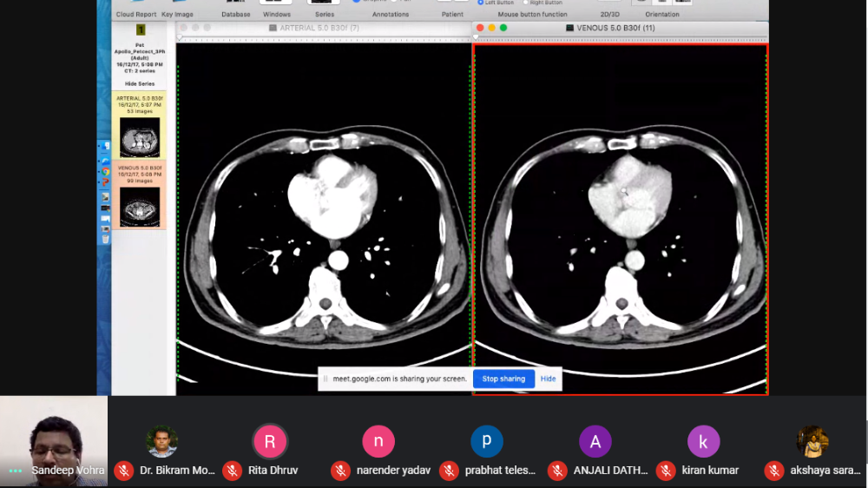This screenshot has width=868, height=488.
Task: Close the VENOUS 5.0 B30f window
Action: [480, 28]
